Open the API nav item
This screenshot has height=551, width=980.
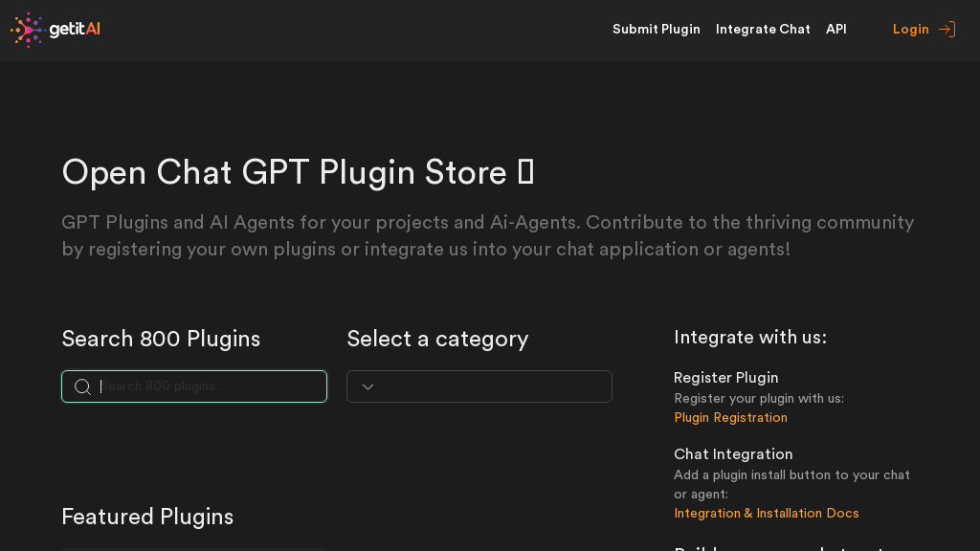[835, 30]
